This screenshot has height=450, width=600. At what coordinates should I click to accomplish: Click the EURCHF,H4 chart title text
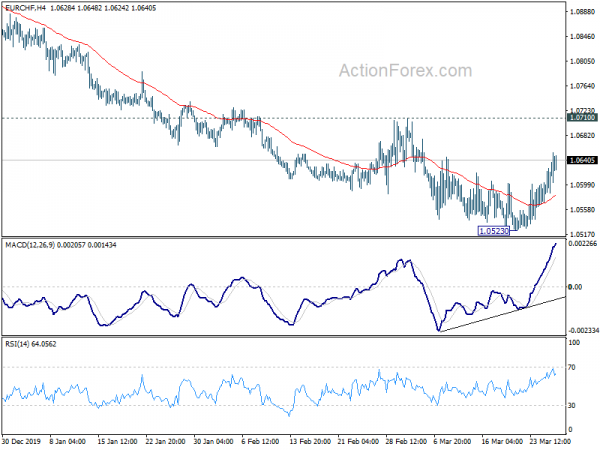pyautogui.click(x=25, y=8)
